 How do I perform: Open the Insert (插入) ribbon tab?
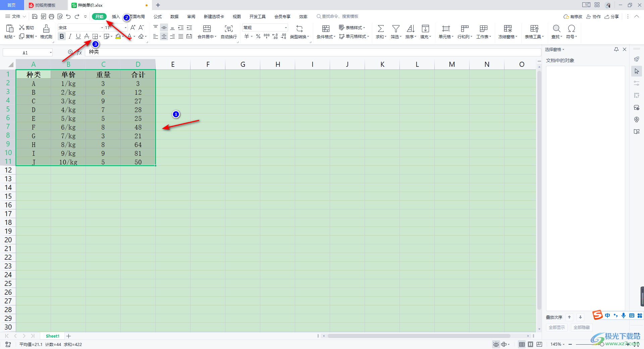(x=116, y=16)
